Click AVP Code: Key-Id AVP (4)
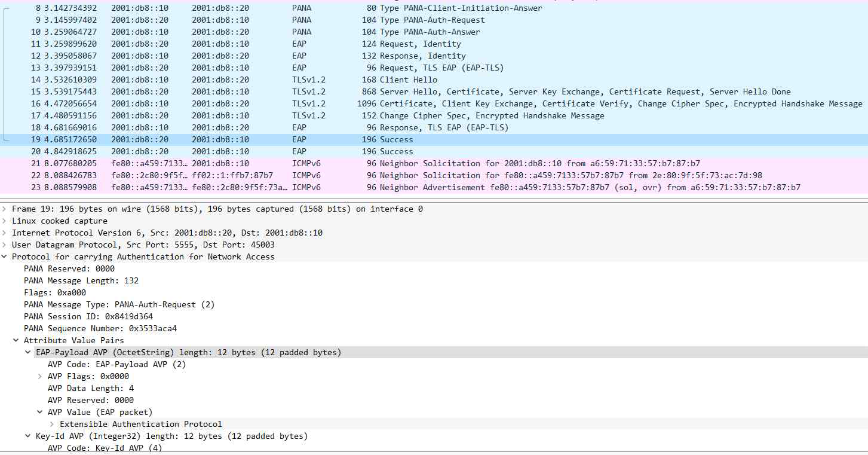Screen dimensions: 868x455 tap(105, 448)
